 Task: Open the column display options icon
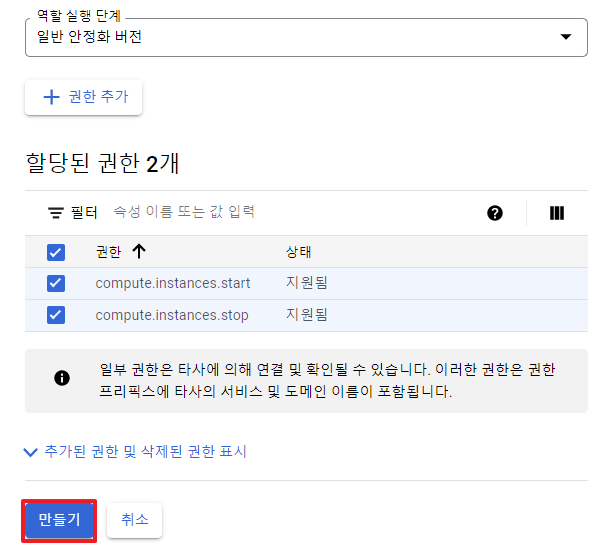click(x=557, y=213)
